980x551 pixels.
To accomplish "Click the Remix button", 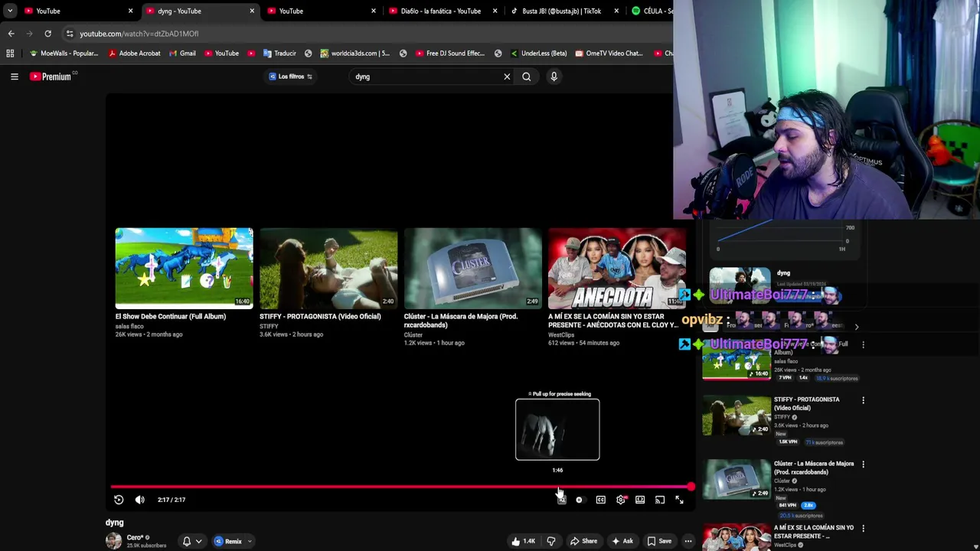I will pos(228,541).
